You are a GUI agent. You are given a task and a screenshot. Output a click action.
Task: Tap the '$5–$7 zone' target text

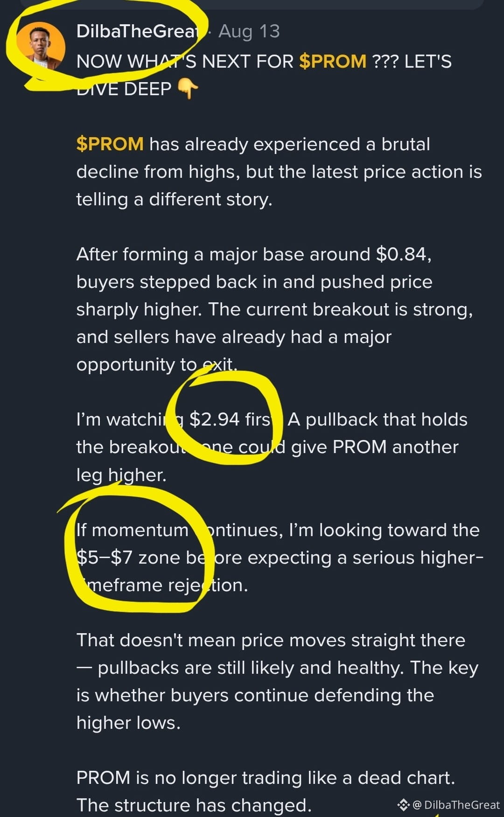click(128, 558)
